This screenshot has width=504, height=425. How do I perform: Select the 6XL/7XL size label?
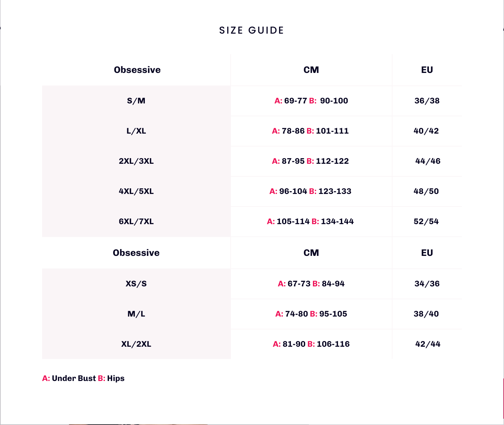pyautogui.click(x=136, y=222)
